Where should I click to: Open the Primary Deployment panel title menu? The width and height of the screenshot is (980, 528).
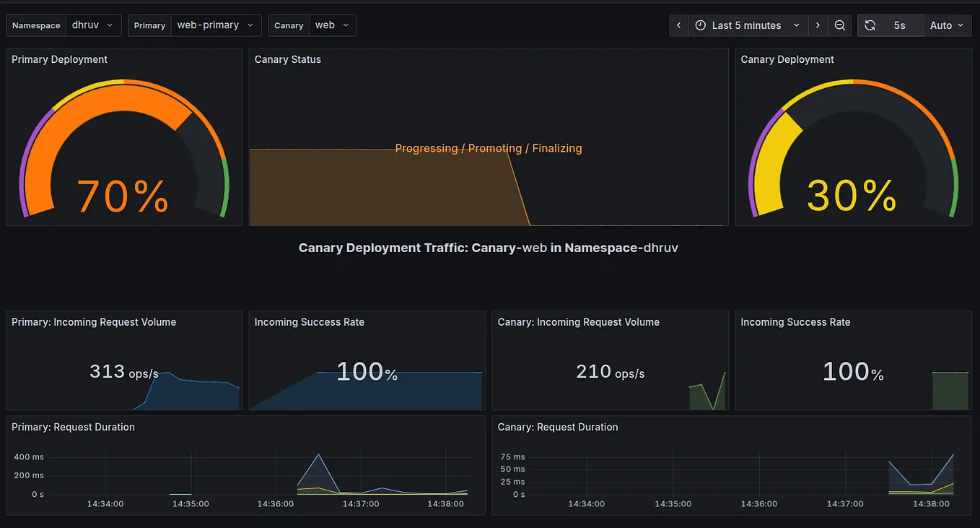coord(59,59)
